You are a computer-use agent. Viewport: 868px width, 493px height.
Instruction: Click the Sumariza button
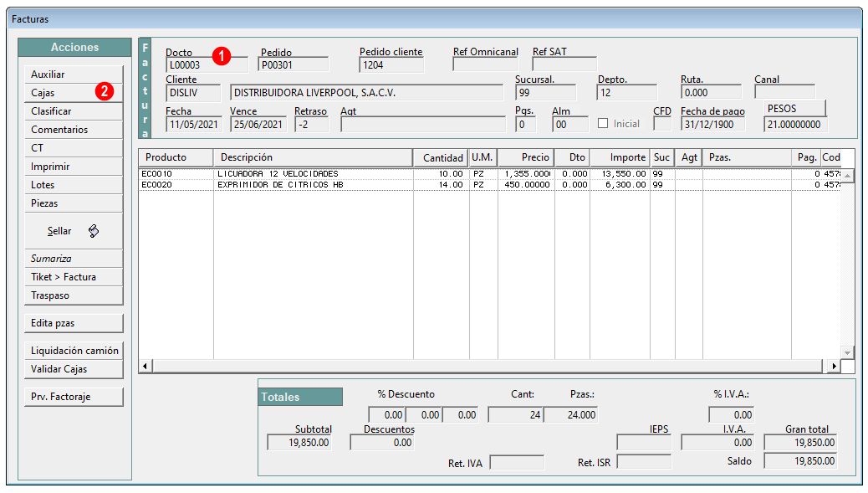74,258
